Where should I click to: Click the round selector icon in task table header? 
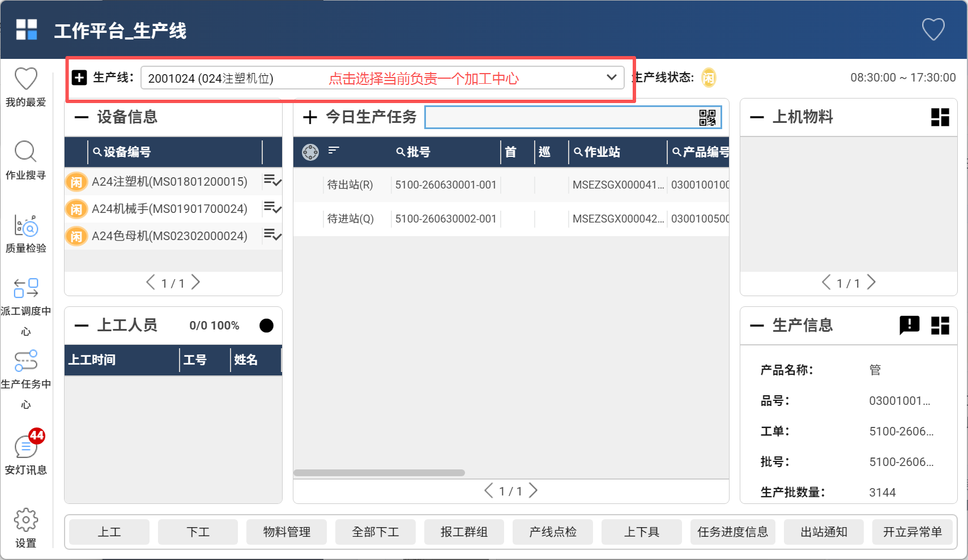pyautogui.click(x=310, y=152)
